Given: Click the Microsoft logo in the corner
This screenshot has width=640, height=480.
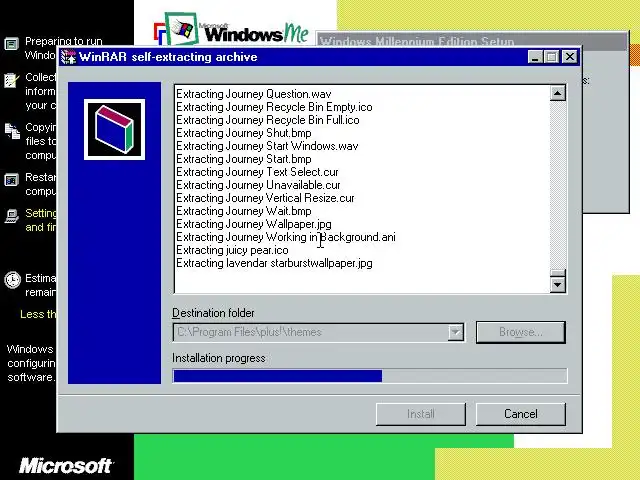Looking at the screenshot, I should pyautogui.click(x=66, y=466).
